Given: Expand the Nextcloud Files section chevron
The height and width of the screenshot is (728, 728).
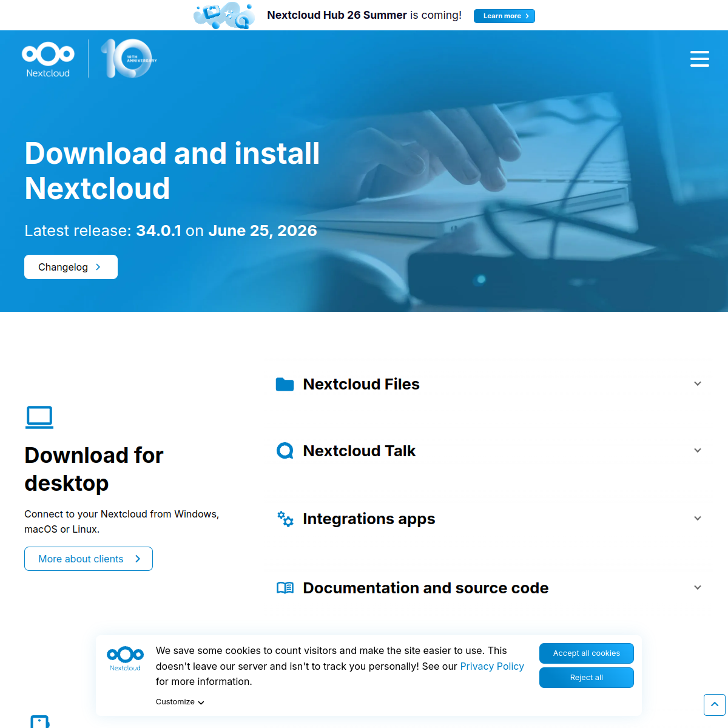Looking at the screenshot, I should pos(698,383).
